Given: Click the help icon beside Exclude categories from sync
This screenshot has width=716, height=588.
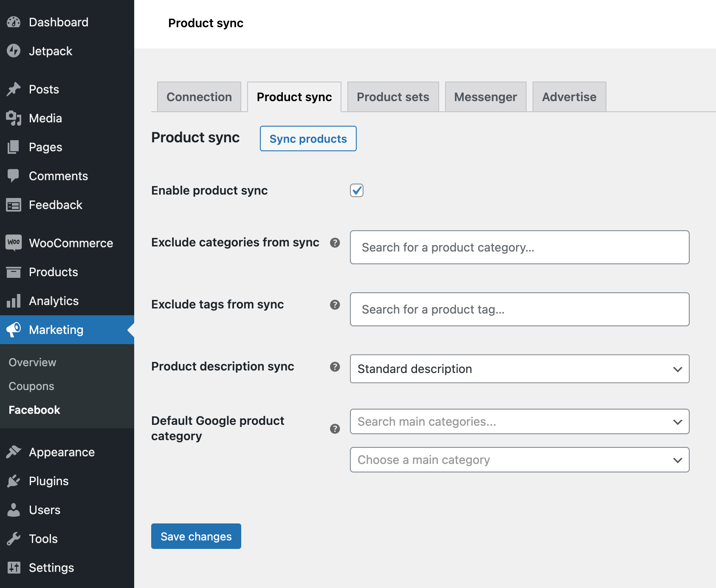Looking at the screenshot, I should coord(335,243).
